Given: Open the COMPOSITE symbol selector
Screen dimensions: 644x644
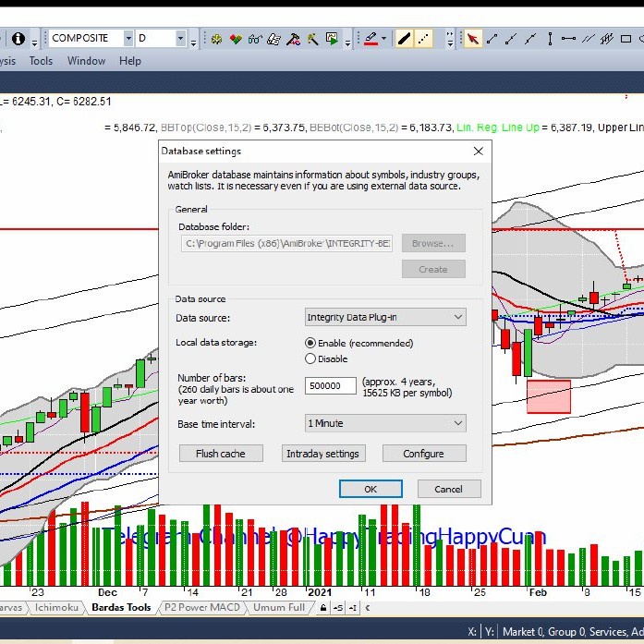Looking at the screenshot, I should [x=91, y=38].
